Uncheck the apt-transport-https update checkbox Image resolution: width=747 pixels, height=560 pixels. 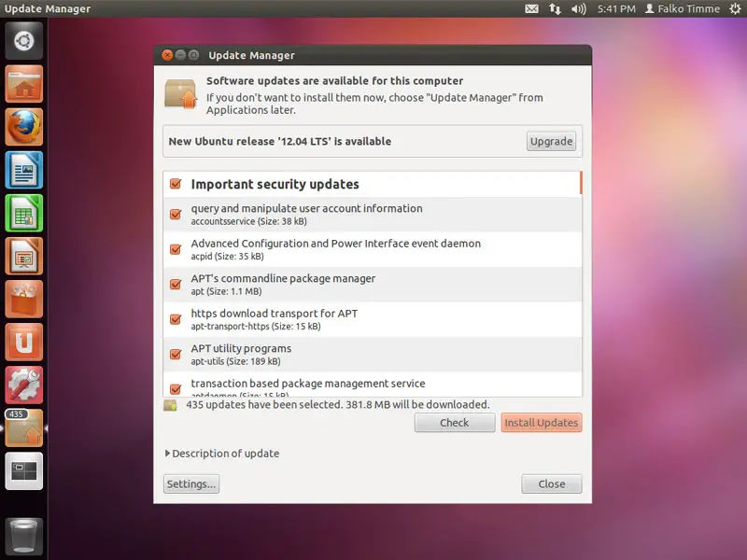176,319
